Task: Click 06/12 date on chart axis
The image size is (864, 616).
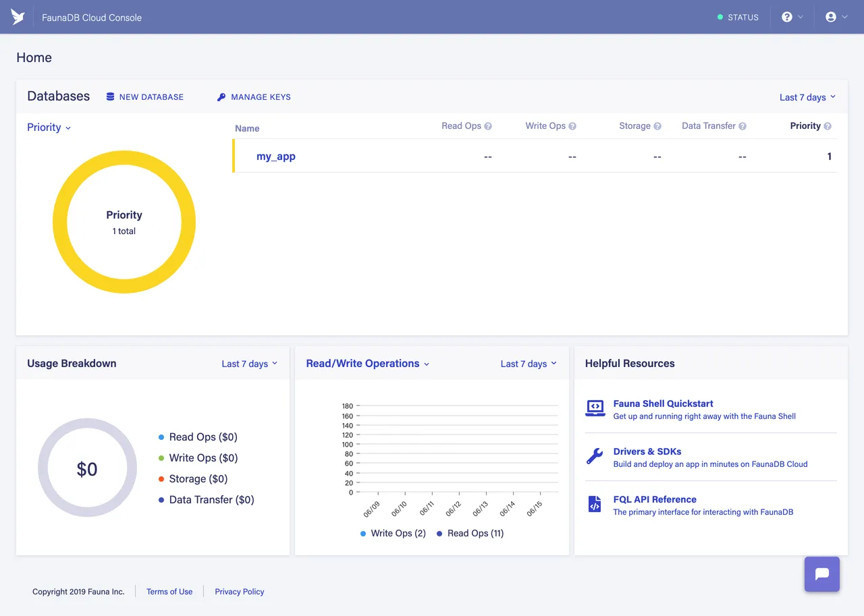Action: click(x=454, y=507)
